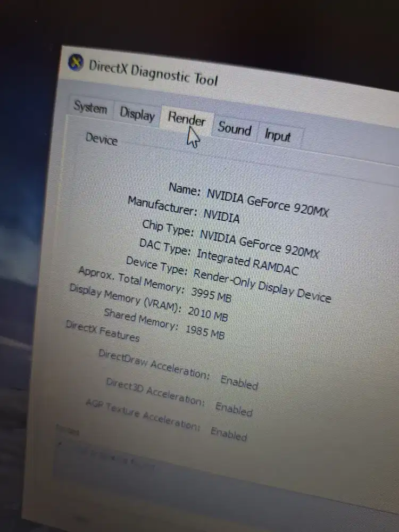399x532 pixels.
Task: Switch to the System tab
Action: tap(90, 107)
